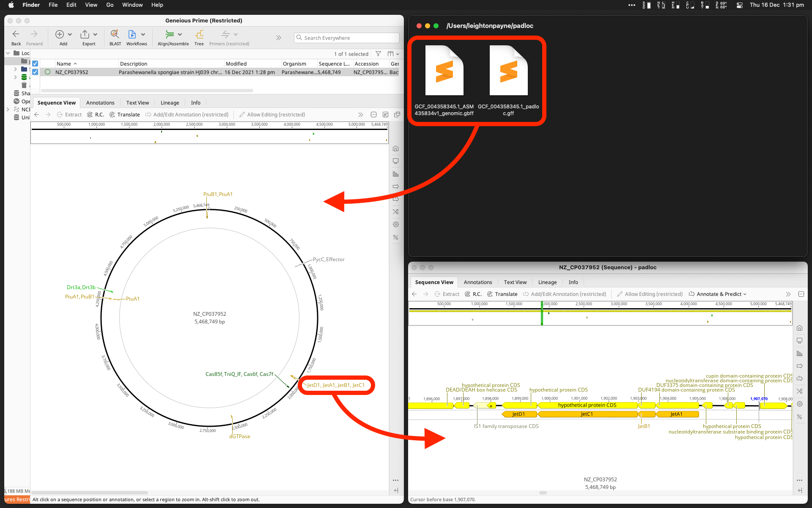Click the Back navigation button
Image resolution: width=812 pixels, height=508 pixels.
16,35
